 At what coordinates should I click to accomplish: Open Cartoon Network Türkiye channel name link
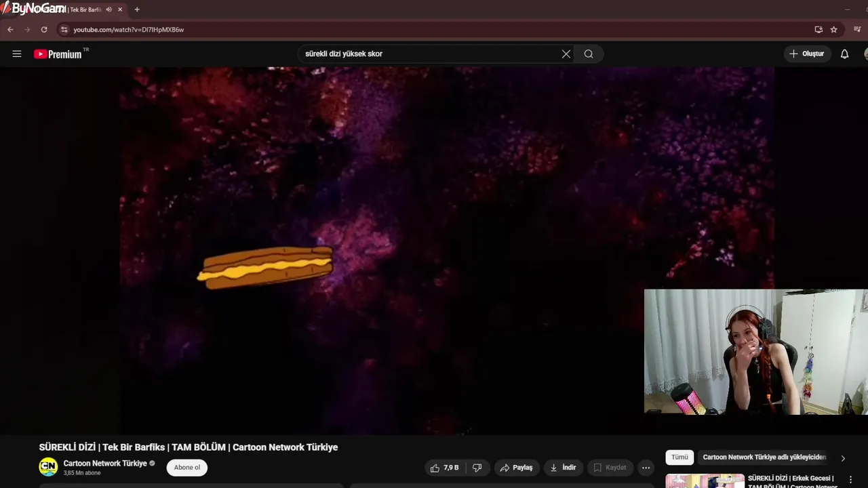pos(105,464)
